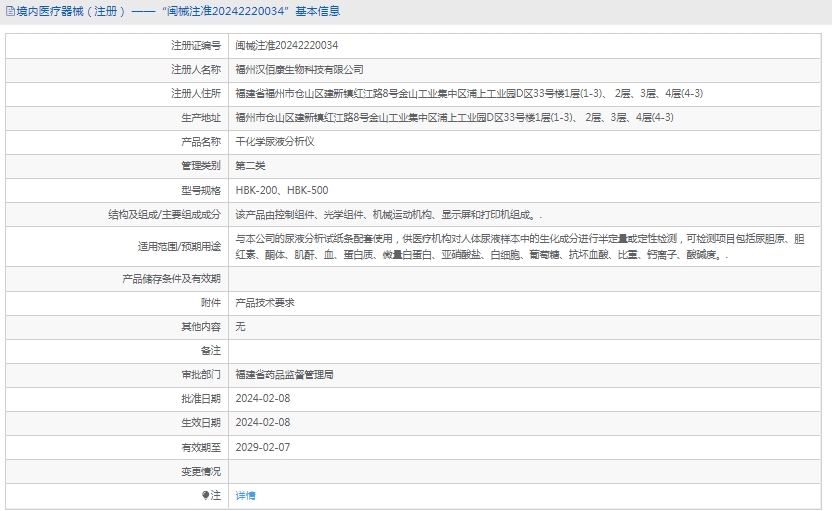Click the expiry date 2029-02-07
832x511 pixels.
[x=262, y=447]
